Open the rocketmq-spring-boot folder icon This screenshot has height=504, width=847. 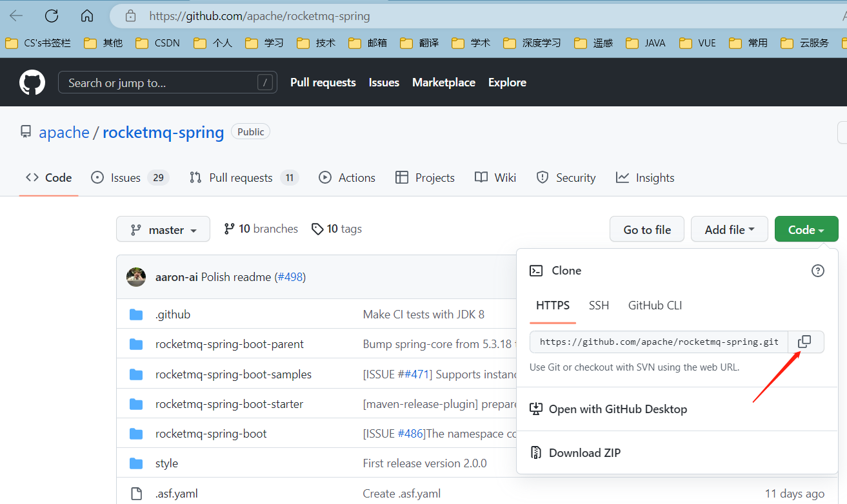(x=136, y=433)
